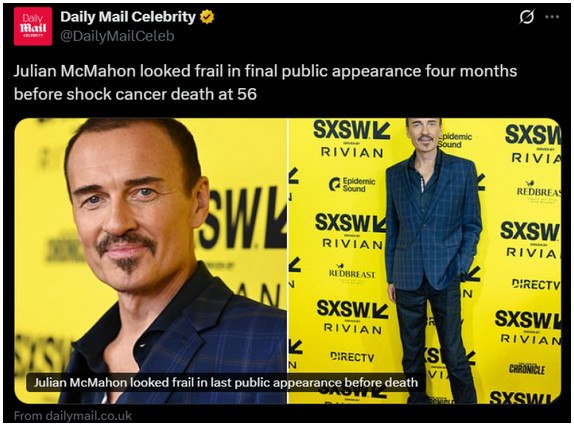Click the article caption overlay on the card
The width and height of the screenshot is (574, 427).
226,382
